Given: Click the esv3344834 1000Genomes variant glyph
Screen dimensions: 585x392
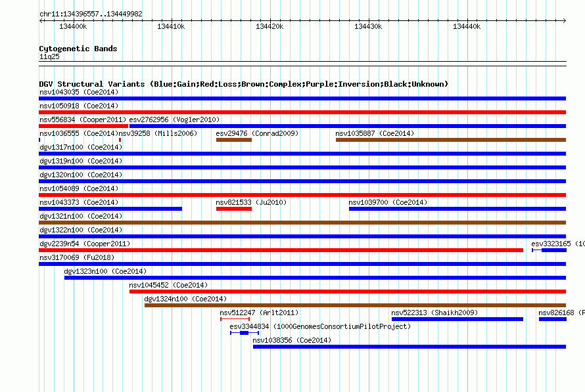Looking at the screenshot, I should click(x=245, y=333).
